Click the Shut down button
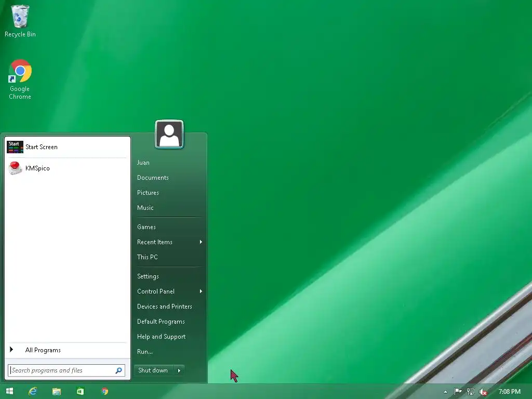The width and height of the screenshot is (532, 399). point(153,370)
